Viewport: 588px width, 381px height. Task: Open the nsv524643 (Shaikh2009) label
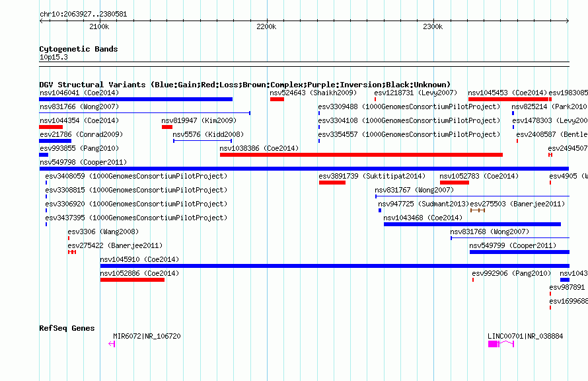(x=313, y=93)
